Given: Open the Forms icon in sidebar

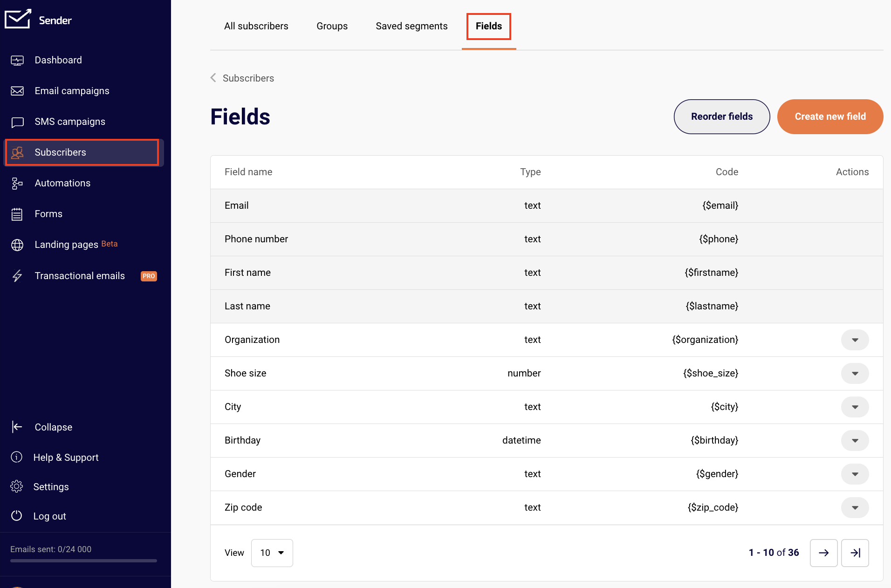Looking at the screenshot, I should (x=17, y=214).
